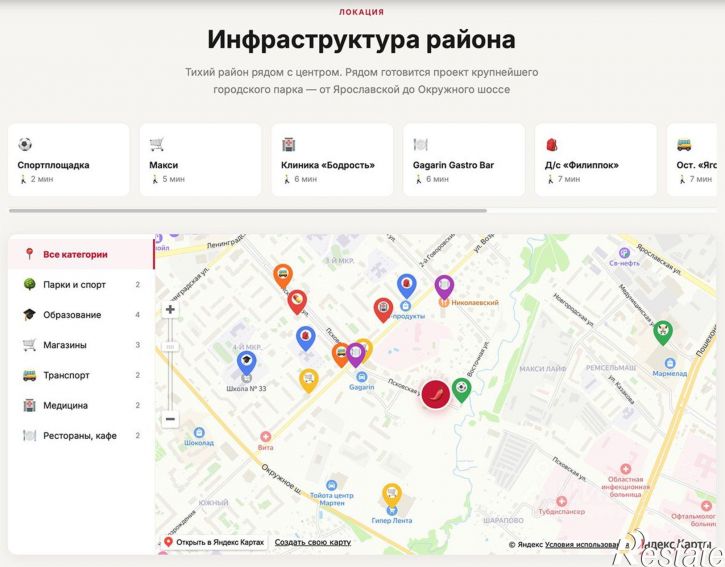Click the horizontal scrollbar under the cards
Viewport: 725px width, 567px height.
(248, 211)
